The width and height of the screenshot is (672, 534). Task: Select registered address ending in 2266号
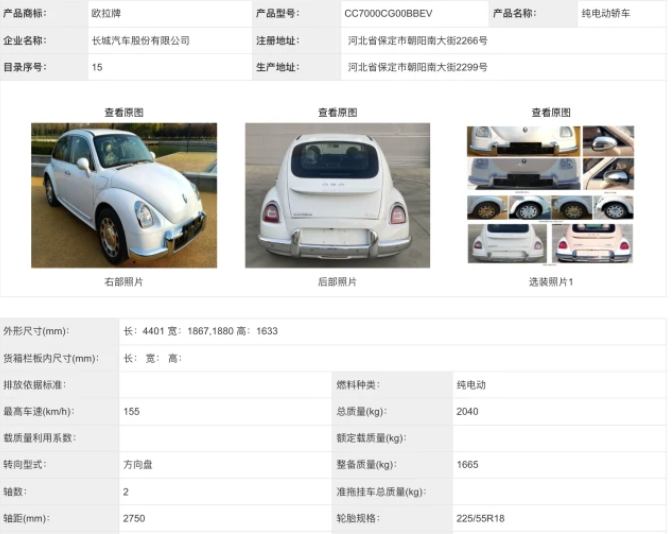click(x=417, y=41)
